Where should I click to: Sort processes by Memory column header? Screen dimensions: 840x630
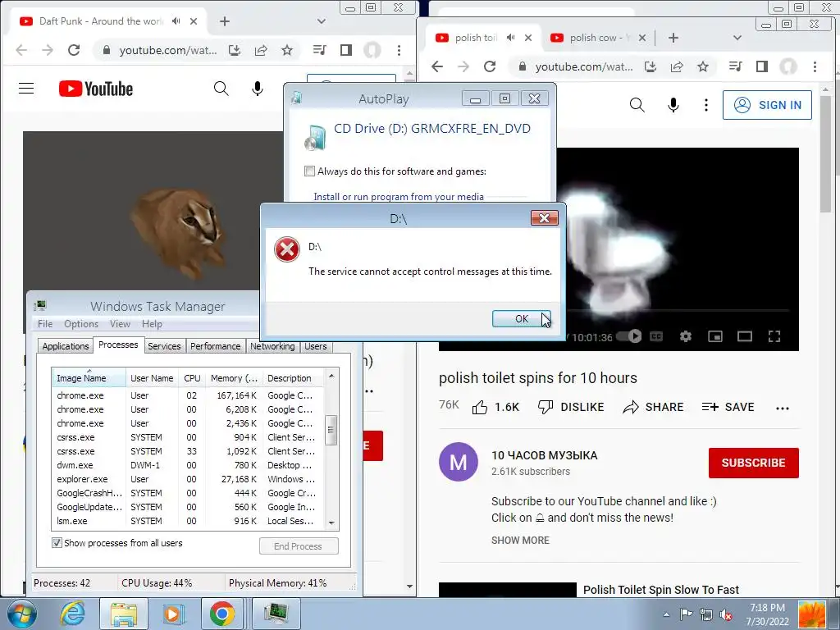tap(234, 377)
